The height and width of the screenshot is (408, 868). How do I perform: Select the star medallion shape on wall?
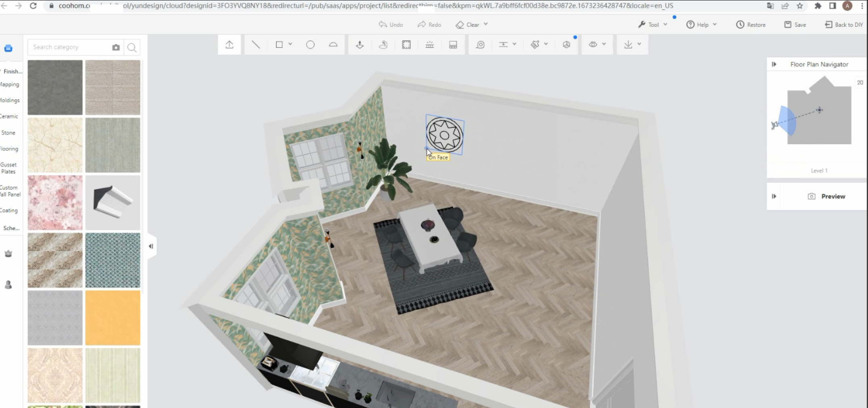click(x=445, y=135)
